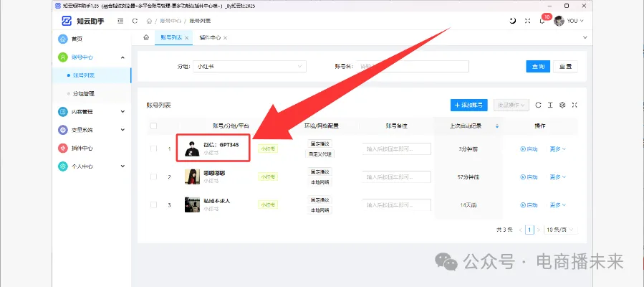Click the home icon tab
This screenshot has height=287, width=644.
click(x=146, y=37)
